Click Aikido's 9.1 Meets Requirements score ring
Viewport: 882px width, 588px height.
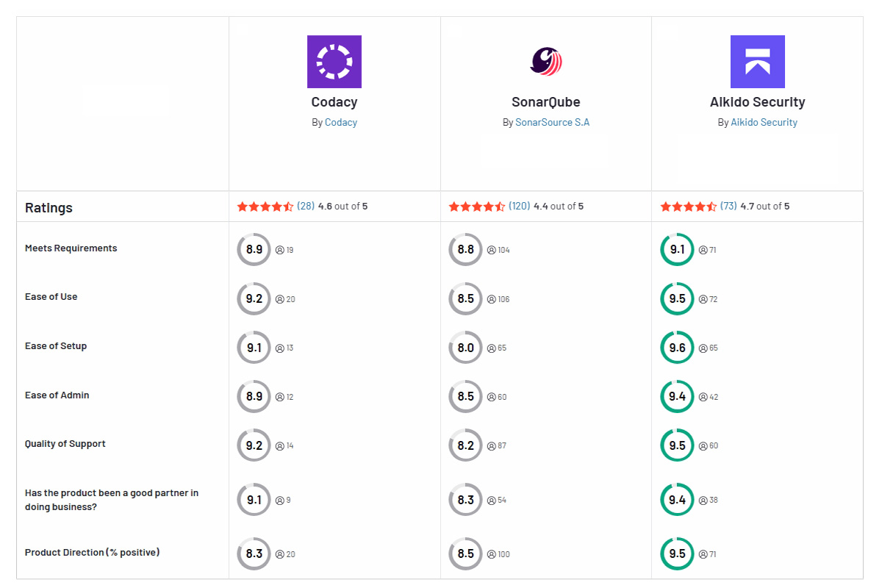(x=678, y=250)
